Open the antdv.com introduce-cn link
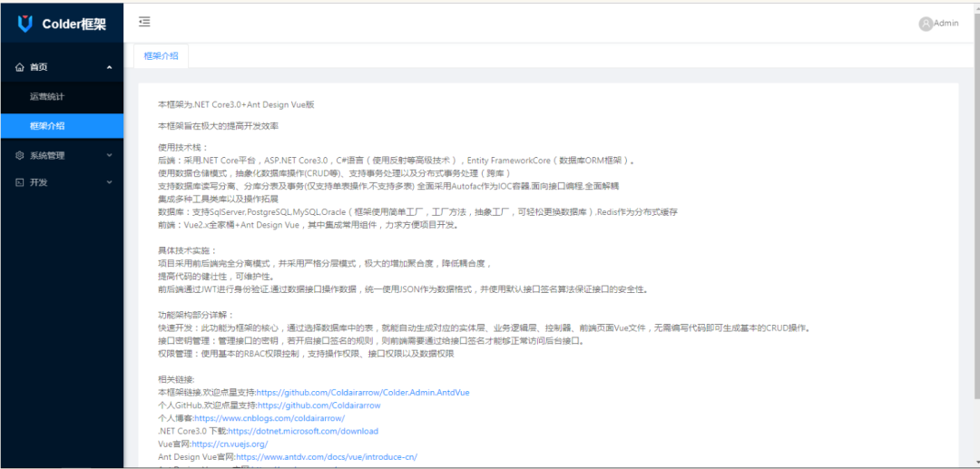Viewport: 980px width, 469px height. coord(327,457)
